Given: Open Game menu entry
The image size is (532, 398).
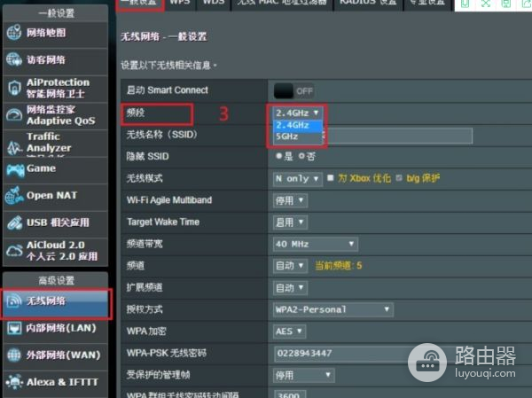Looking at the screenshot, I should 55,169.
